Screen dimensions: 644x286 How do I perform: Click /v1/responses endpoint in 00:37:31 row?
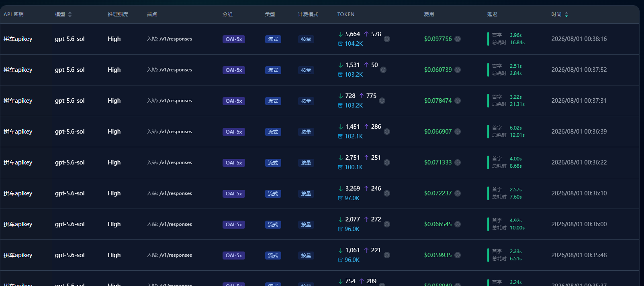176,101
